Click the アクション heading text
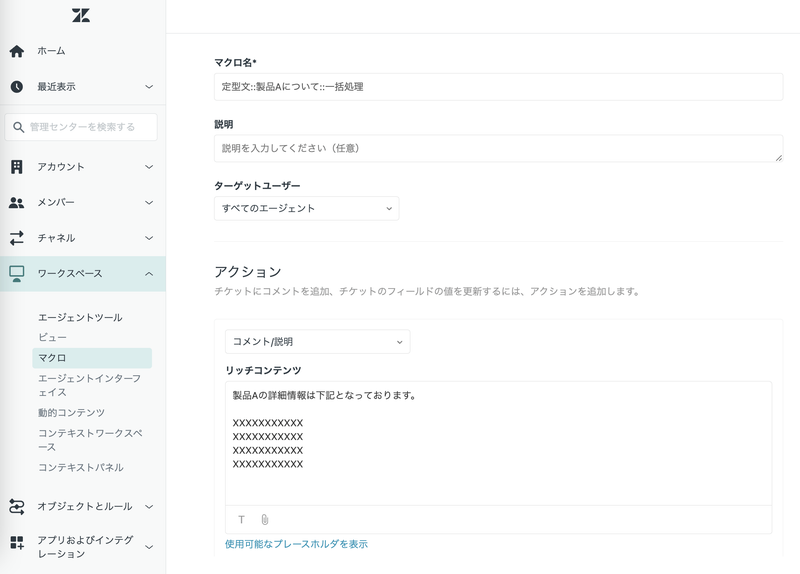This screenshot has height=574, width=800. click(247, 271)
